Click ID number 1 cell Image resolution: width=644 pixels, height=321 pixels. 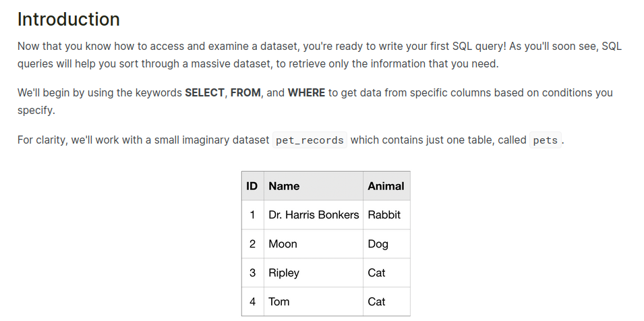click(x=252, y=215)
